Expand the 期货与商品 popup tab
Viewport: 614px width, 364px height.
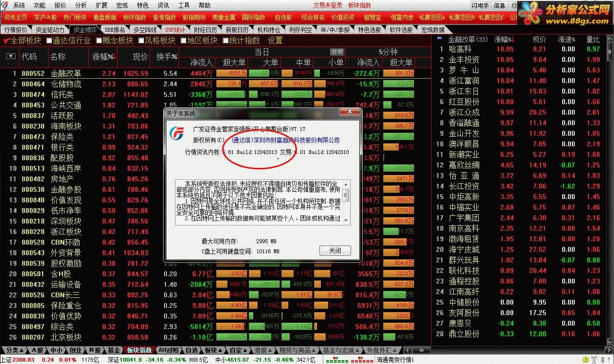[297, 350]
